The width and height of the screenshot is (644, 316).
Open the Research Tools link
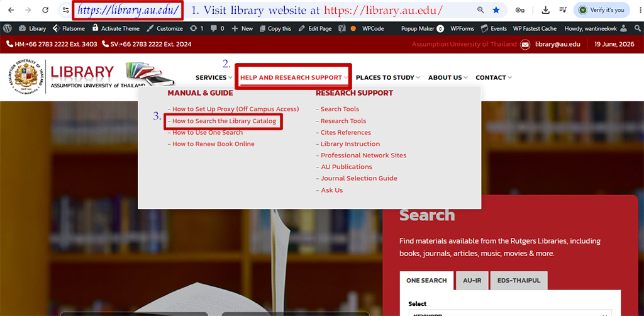tap(343, 121)
